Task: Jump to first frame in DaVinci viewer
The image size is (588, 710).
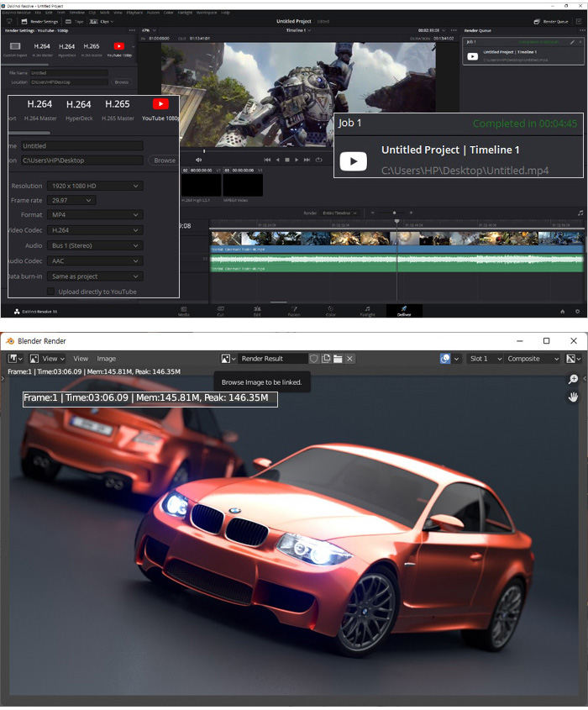Action: tap(267, 160)
